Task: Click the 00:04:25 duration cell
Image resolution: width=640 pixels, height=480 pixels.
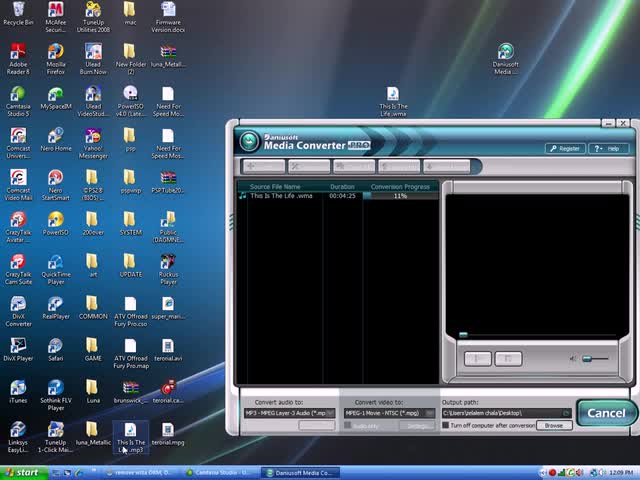Action: (x=342, y=196)
